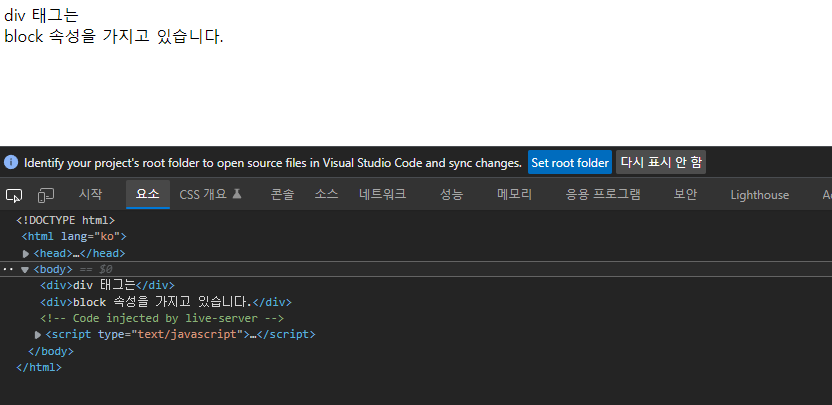Select the DOCTYPE html line
This screenshot has height=405, width=832.
pyautogui.click(x=66, y=220)
